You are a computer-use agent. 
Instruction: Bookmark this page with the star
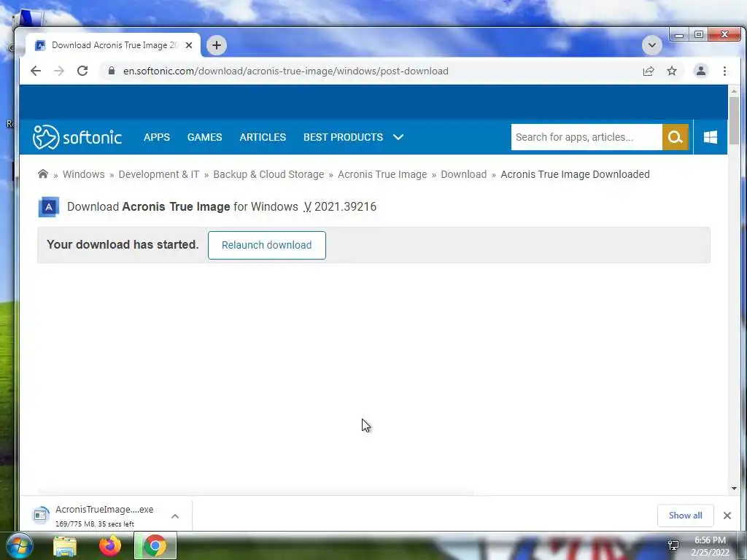pyautogui.click(x=672, y=71)
